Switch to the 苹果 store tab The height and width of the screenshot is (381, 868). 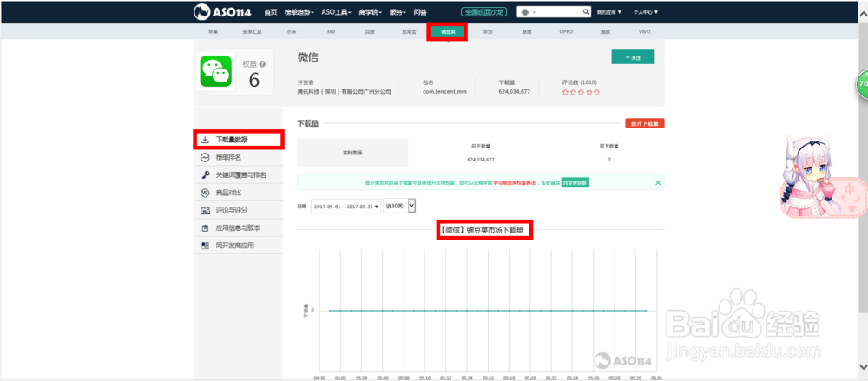click(214, 32)
